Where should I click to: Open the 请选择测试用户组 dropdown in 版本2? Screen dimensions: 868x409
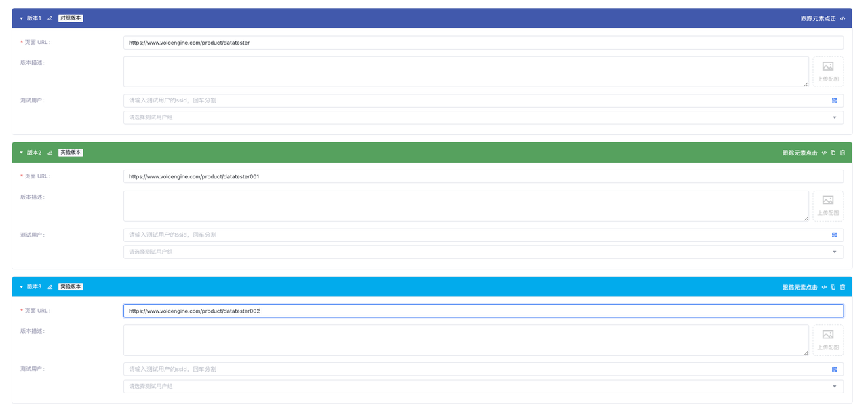(484, 252)
